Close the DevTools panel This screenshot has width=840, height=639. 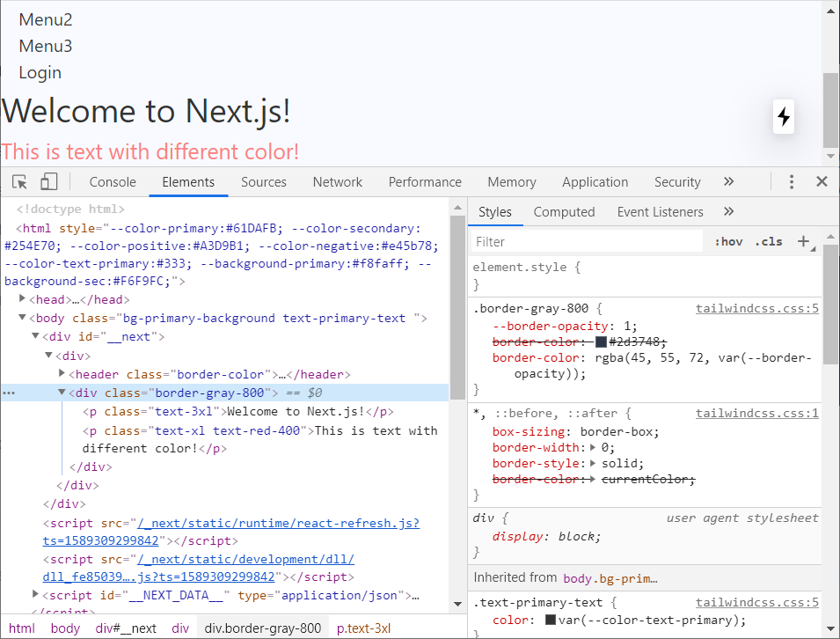(822, 182)
